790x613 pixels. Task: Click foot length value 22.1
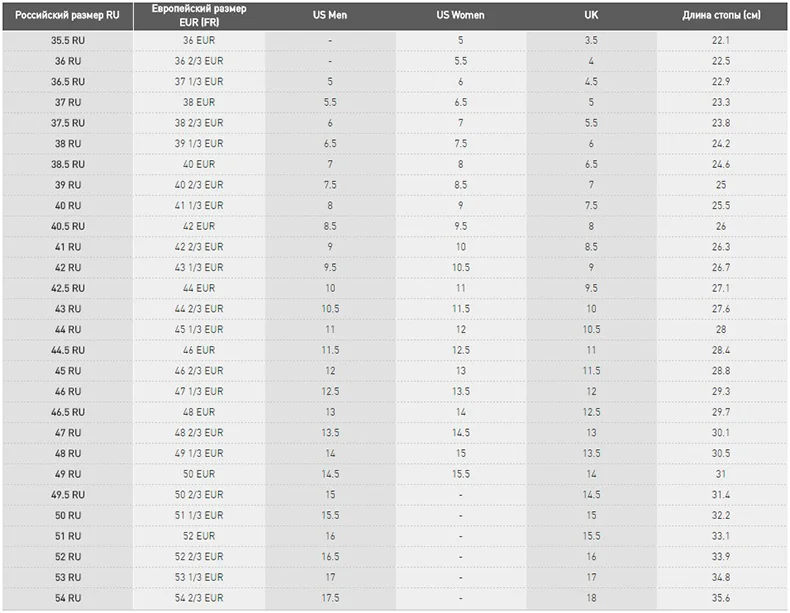click(x=721, y=40)
